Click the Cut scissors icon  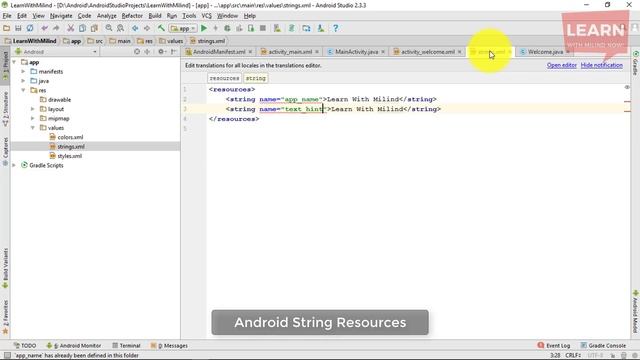point(71,28)
